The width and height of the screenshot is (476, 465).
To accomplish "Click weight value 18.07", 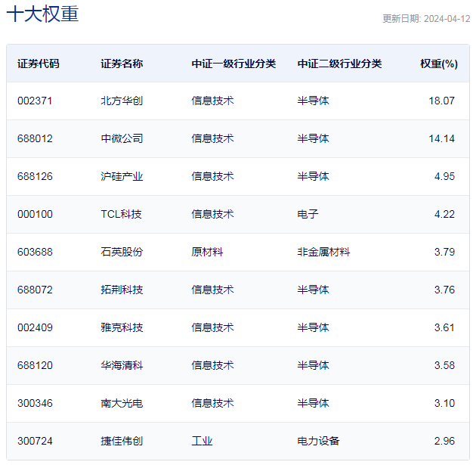I will coord(441,101).
